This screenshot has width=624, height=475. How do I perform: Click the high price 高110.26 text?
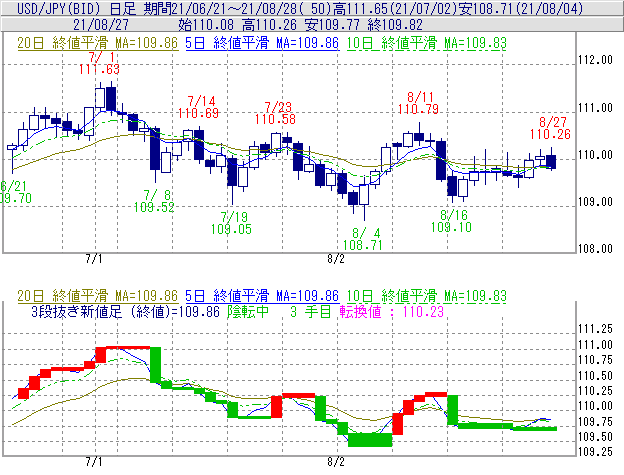coord(269,25)
